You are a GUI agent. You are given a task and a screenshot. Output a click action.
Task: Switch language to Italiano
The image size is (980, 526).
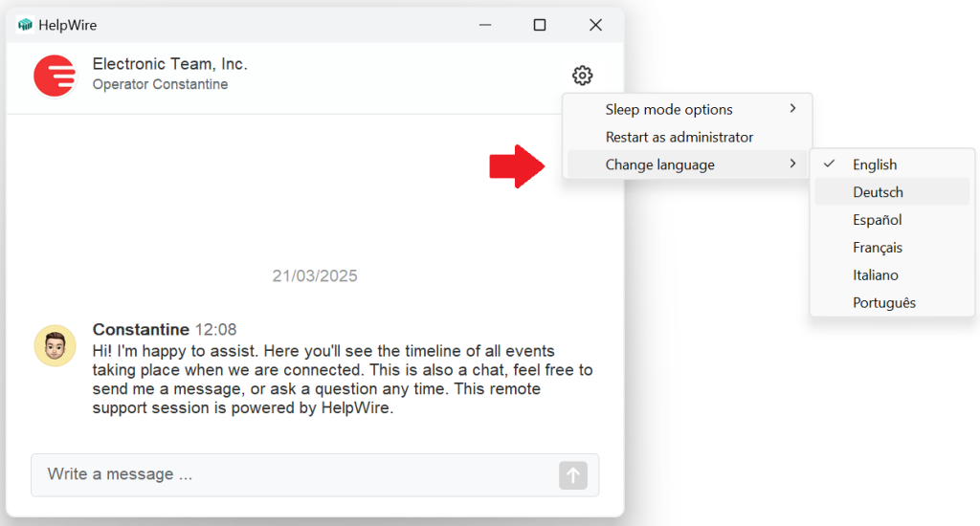[892, 274]
